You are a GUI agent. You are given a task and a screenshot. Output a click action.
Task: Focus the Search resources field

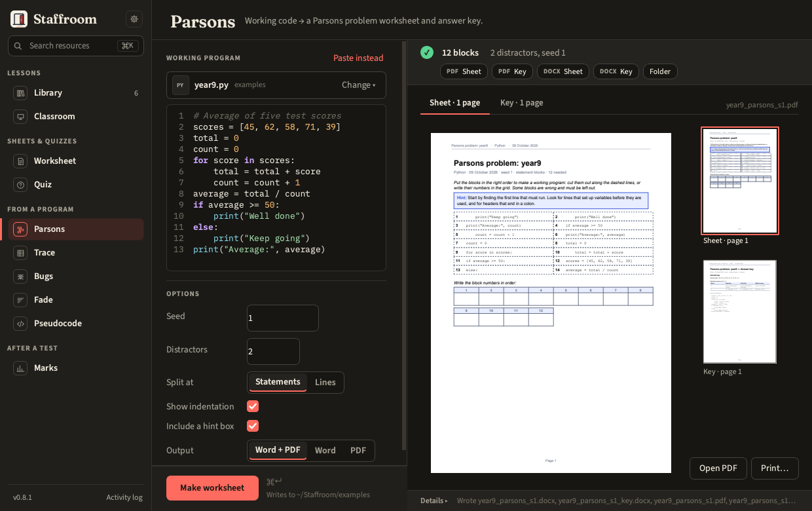click(x=76, y=46)
